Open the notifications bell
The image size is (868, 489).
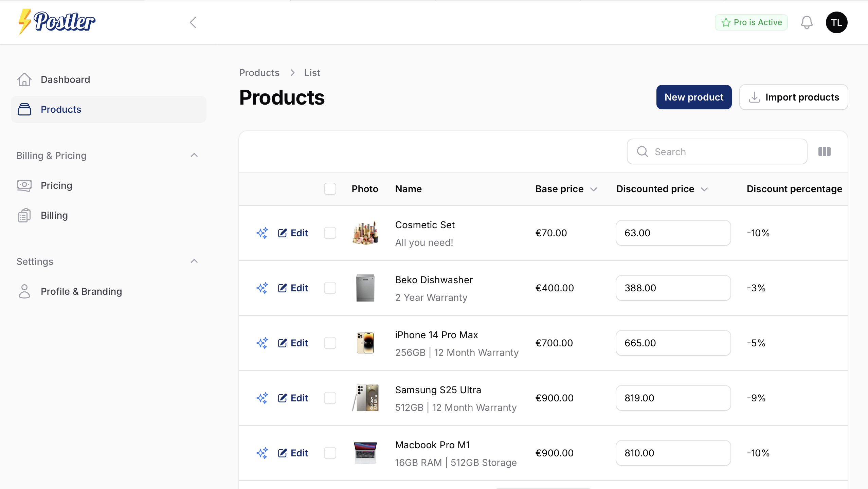pos(807,22)
